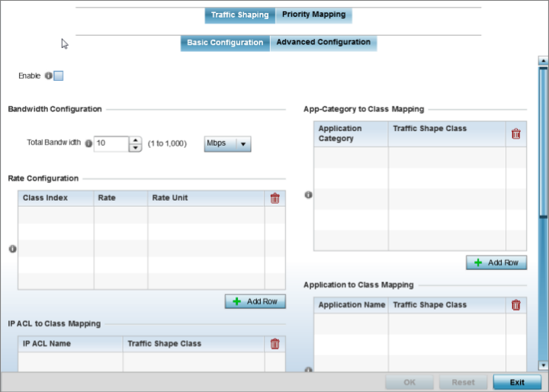Screen dimensions: 549x392
Task: Decrease Total Bandwidth with down arrow
Action: pyautogui.click(x=136, y=148)
